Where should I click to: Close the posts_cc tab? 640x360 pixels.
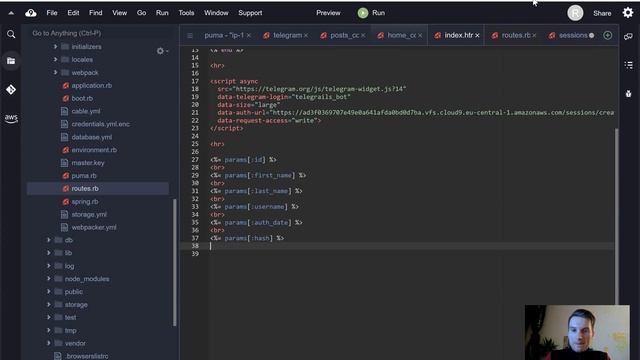click(x=363, y=36)
